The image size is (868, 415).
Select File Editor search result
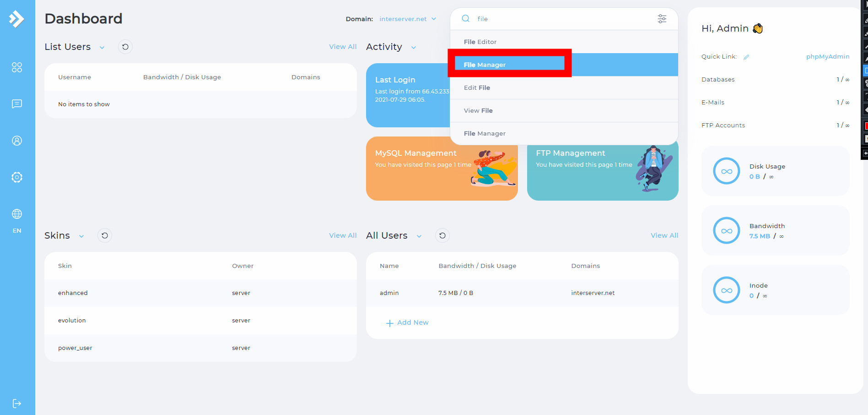564,42
